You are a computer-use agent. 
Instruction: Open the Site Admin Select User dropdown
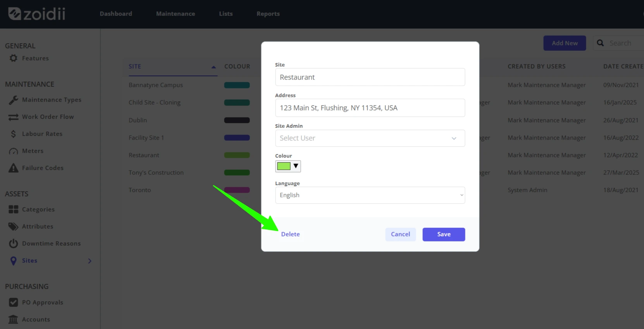[370, 138]
